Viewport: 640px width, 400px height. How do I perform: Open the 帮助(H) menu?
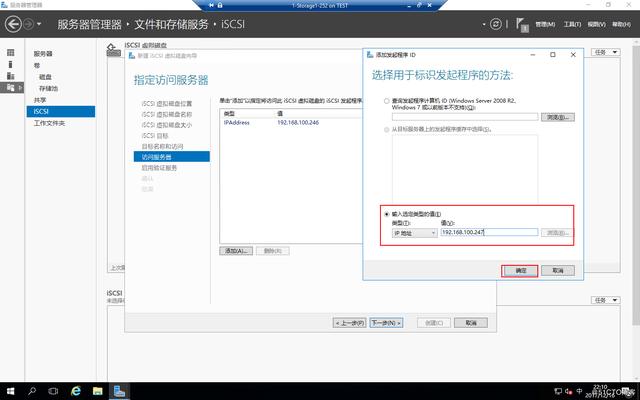point(621,24)
